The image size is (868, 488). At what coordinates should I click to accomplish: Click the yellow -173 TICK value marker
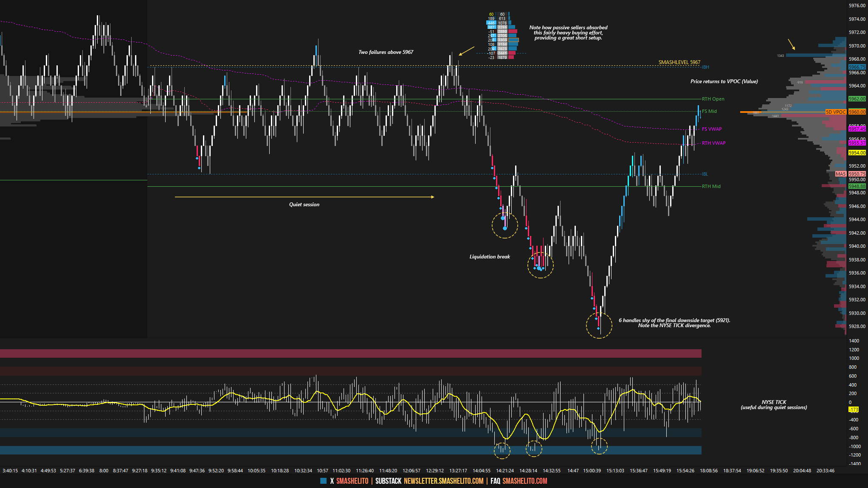(853, 409)
